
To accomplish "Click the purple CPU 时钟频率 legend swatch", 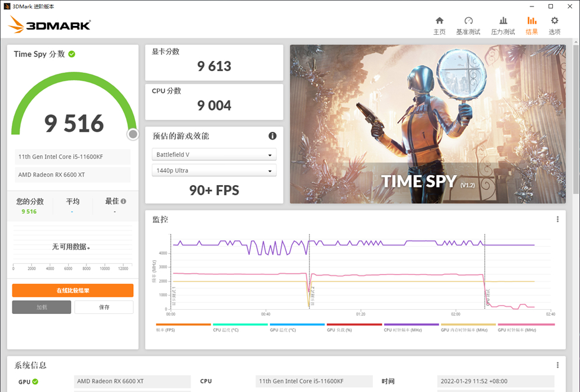I will pos(411,325).
